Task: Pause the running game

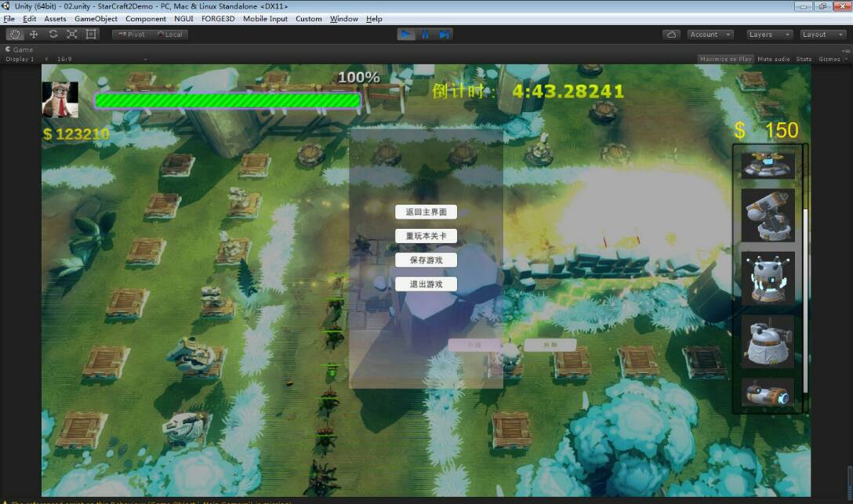Action: pyautogui.click(x=425, y=34)
